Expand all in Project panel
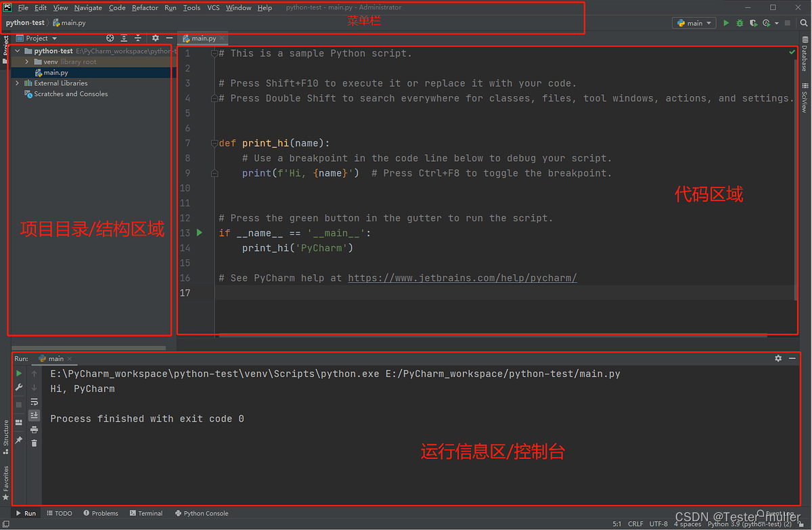The width and height of the screenshot is (812, 530). [124, 39]
